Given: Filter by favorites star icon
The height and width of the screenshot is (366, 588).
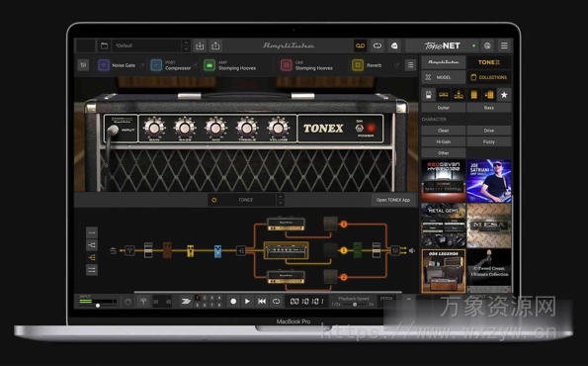Looking at the screenshot, I should tap(504, 95).
